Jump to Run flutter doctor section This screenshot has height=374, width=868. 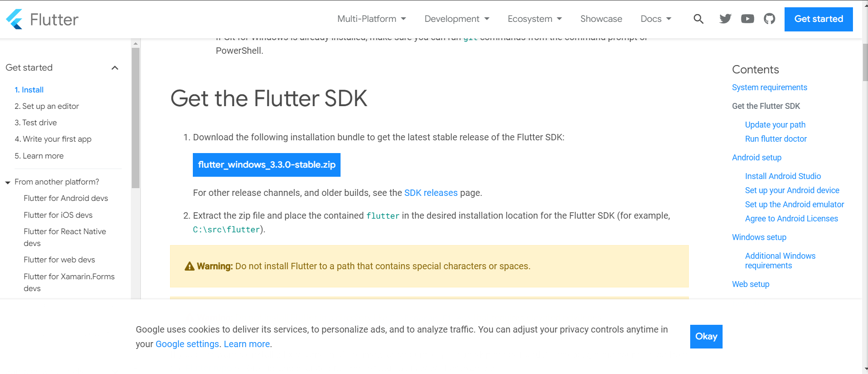[x=776, y=139]
